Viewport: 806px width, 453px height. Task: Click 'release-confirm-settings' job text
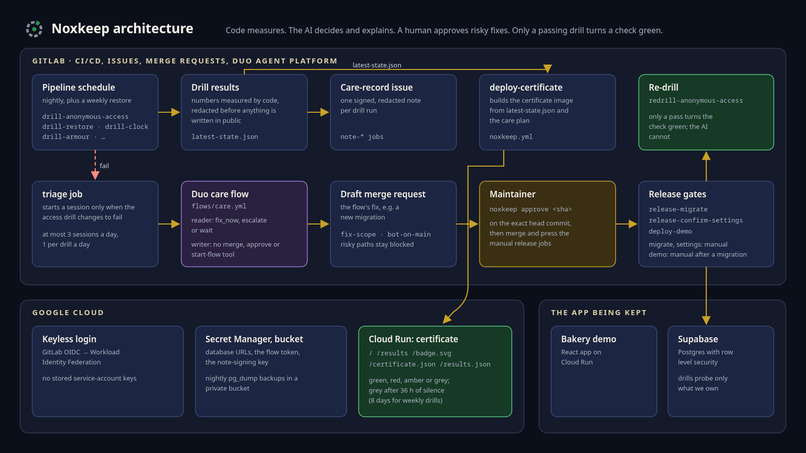pyautogui.click(x=695, y=220)
